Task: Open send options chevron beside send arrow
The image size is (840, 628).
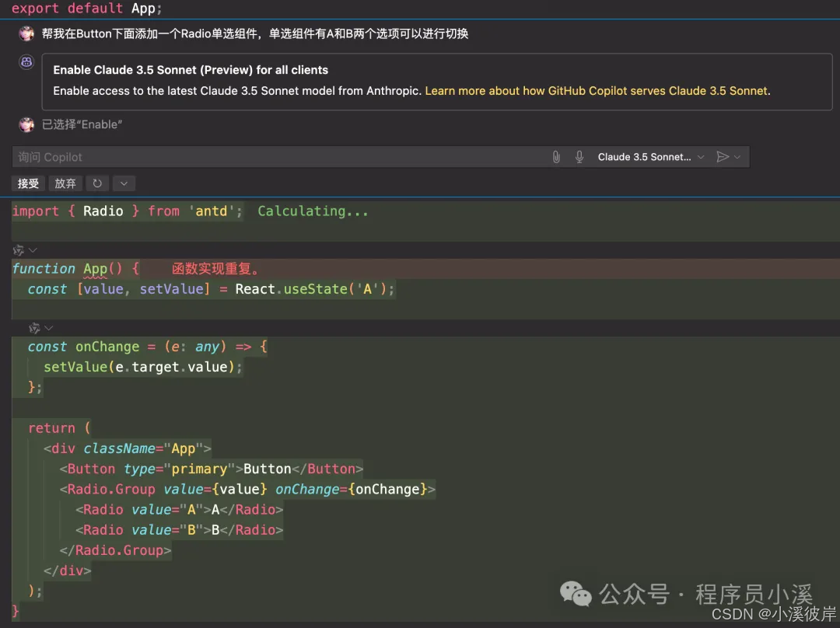Action: coord(737,157)
